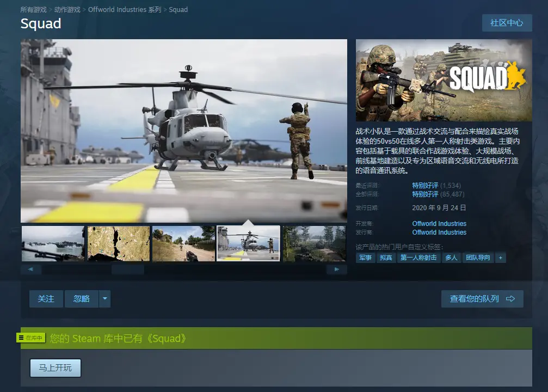Click the 发行日期 2020 年 9 月 24 日 text
The width and height of the screenshot is (548, 392).
click(x=439, y=208)
